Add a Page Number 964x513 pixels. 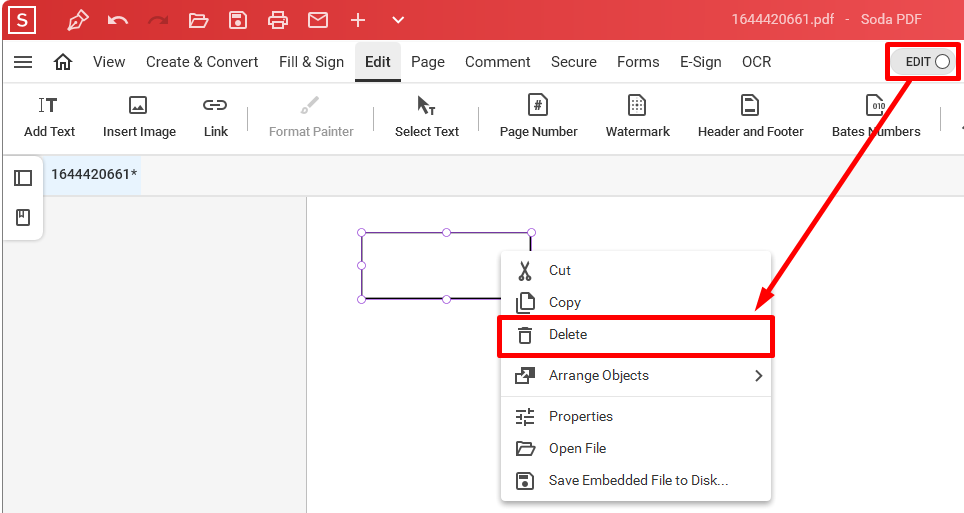[x=539, y=118]
